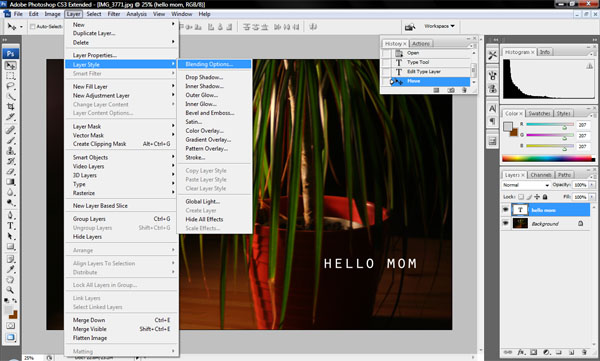
Task: Open the Filter menu
Action: (x=114, y=14)
